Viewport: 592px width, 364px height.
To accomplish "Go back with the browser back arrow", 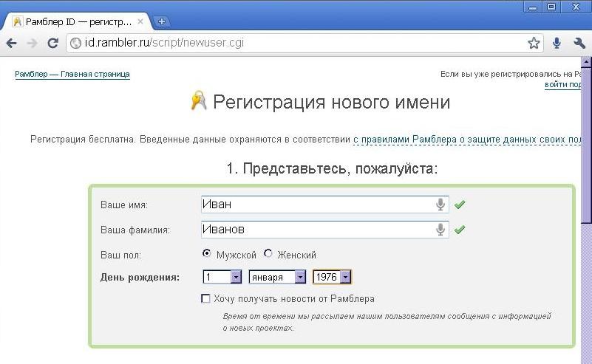I will click(x=12, y=44).
